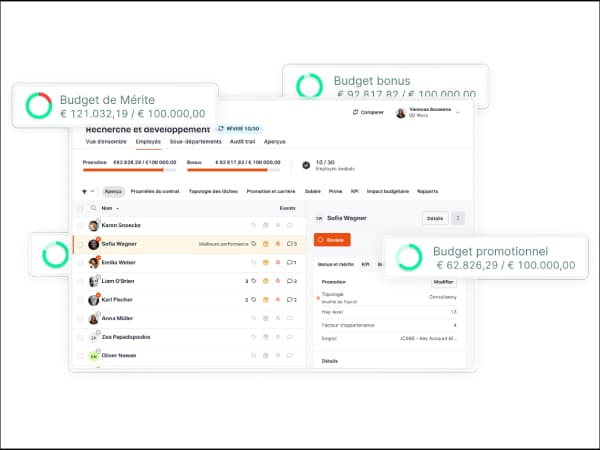
Task: Open comments bubble in Liam O'Brien row
Action: pyautogui.click(x=290, y=281)
